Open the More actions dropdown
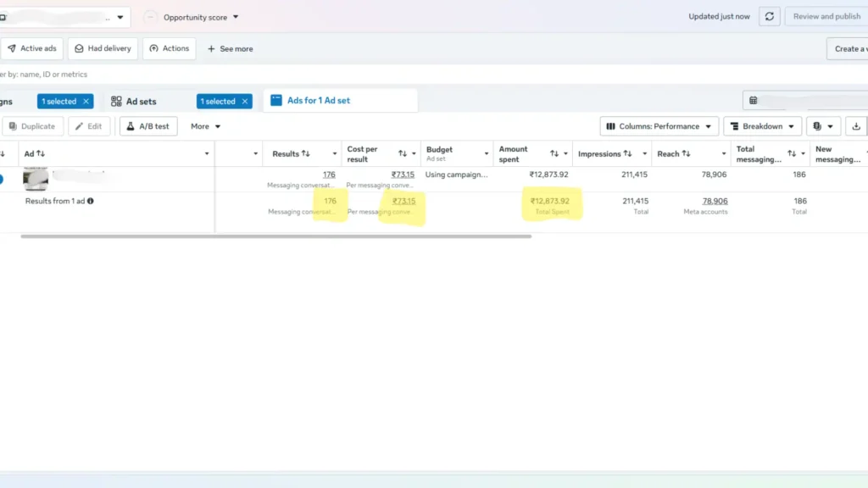Image resolution: width=868 pixels, height=488 pixels. pos(205,126)
